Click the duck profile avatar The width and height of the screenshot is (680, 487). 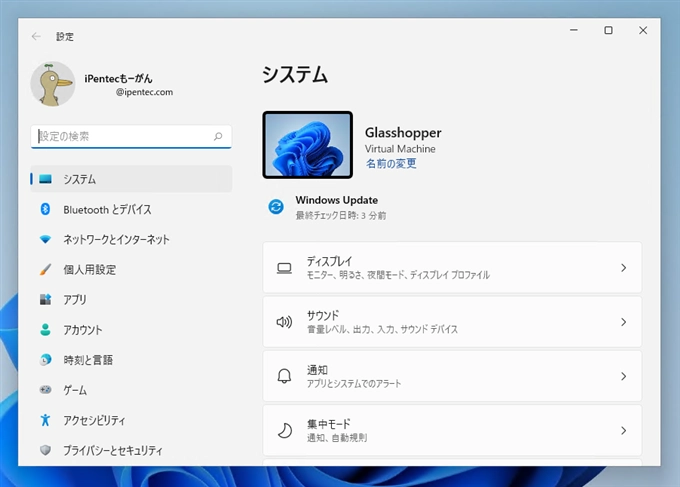[53, 84]
